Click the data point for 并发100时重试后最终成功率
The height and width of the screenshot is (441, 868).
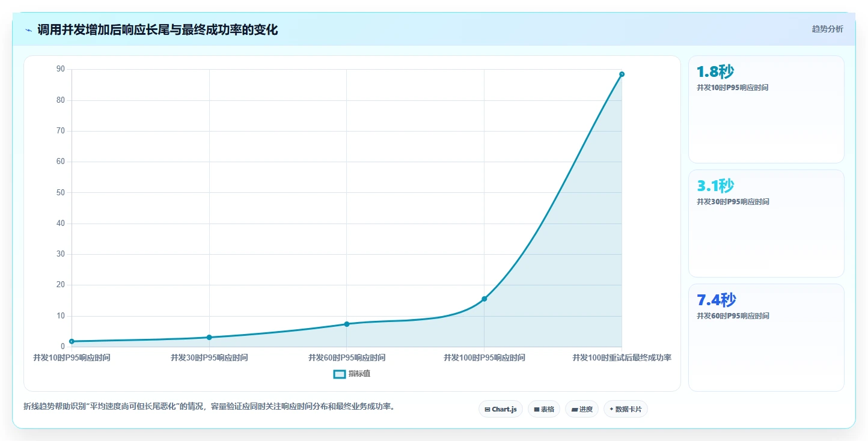pyautogui.click(x=622, y=75)
